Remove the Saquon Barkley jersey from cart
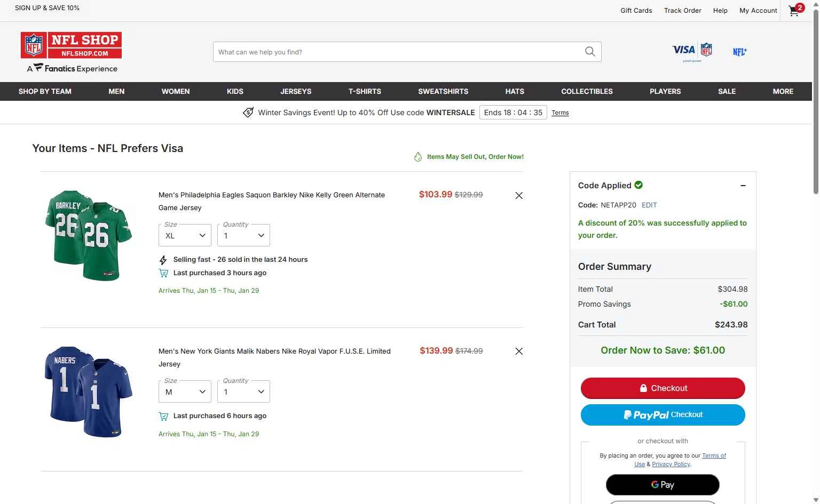 click(519, 195)
